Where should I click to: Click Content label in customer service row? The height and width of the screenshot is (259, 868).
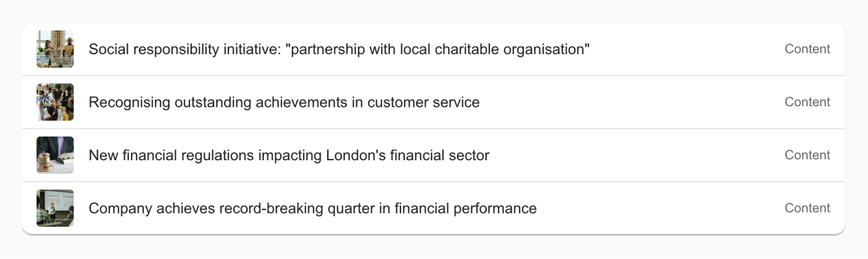point(807,102)
